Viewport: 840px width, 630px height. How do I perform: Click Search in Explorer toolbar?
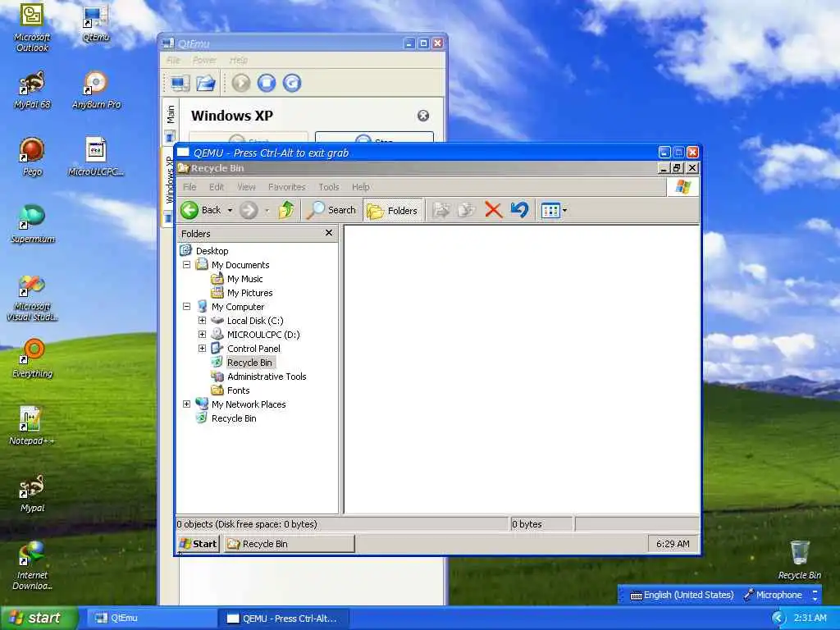tap(331, 210)
